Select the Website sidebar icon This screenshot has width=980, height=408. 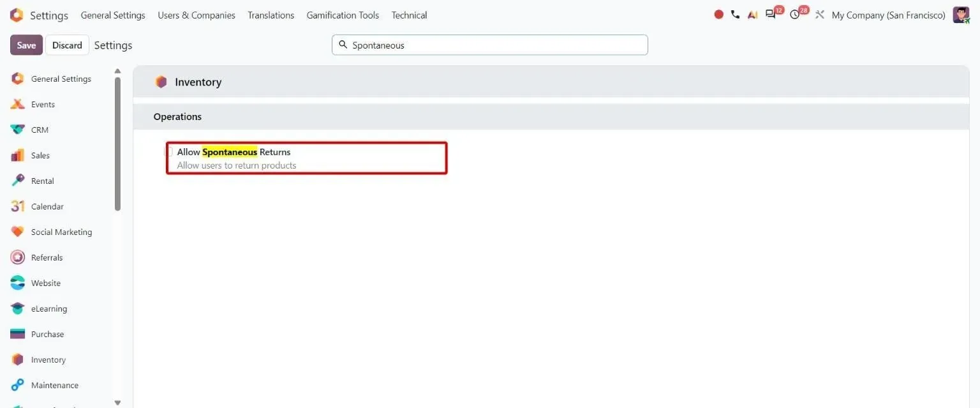[x=18, y=283]
